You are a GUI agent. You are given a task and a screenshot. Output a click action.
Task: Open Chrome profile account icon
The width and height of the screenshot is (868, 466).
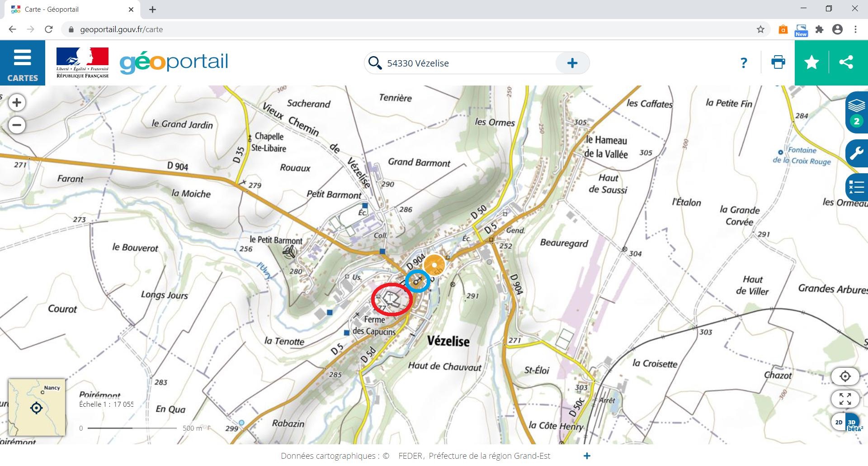(x=837, y=29)
